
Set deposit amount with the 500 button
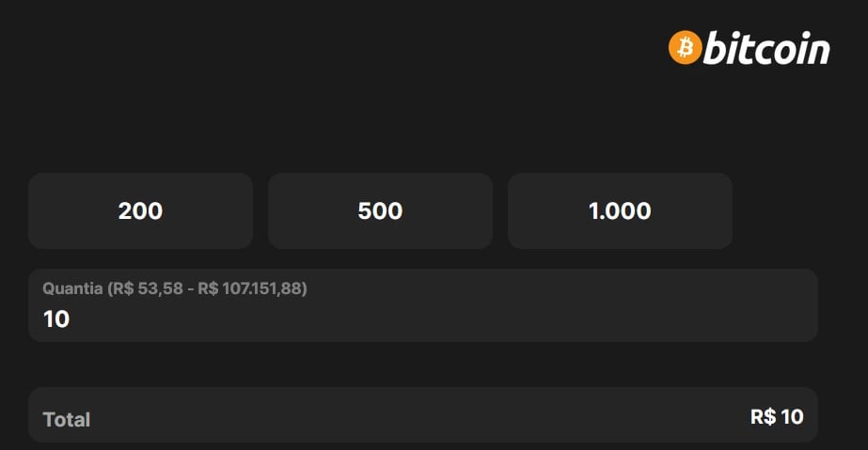[380, 210]
